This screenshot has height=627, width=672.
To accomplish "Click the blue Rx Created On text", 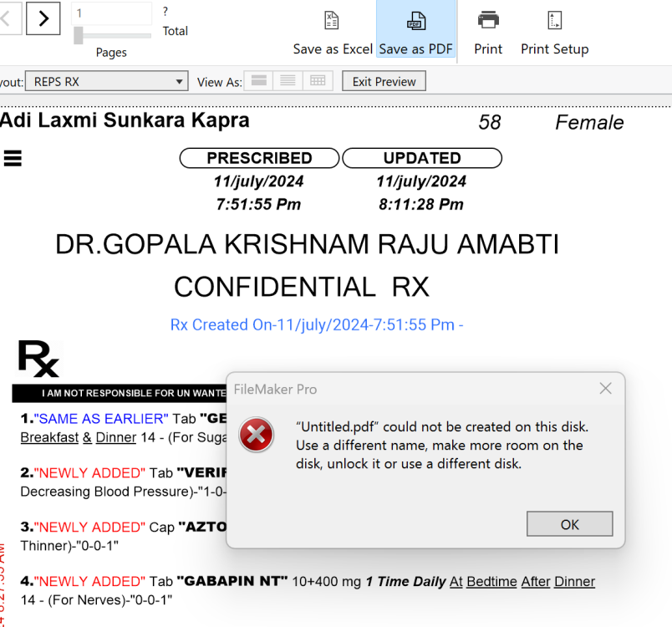I will click(x=317, y=325).
